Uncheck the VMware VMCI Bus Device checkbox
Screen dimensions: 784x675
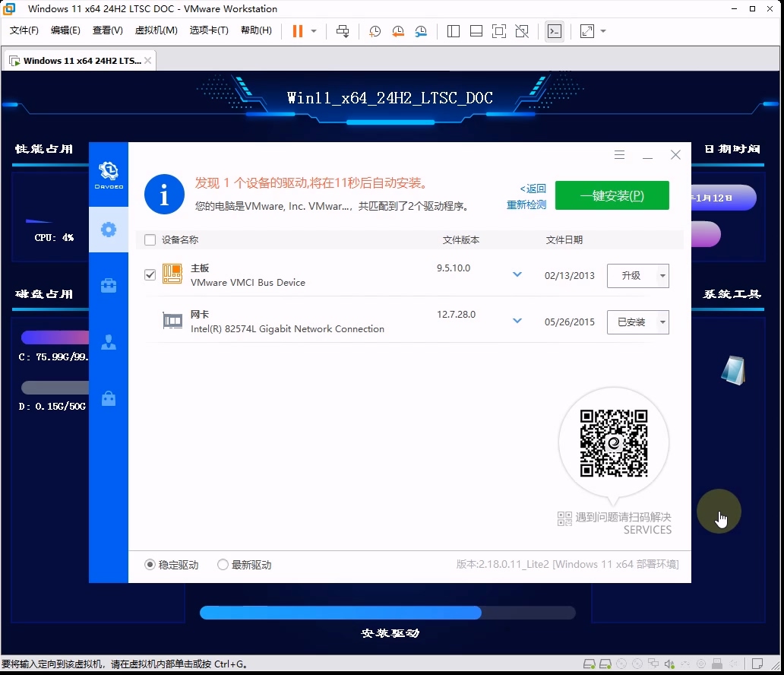150,274
